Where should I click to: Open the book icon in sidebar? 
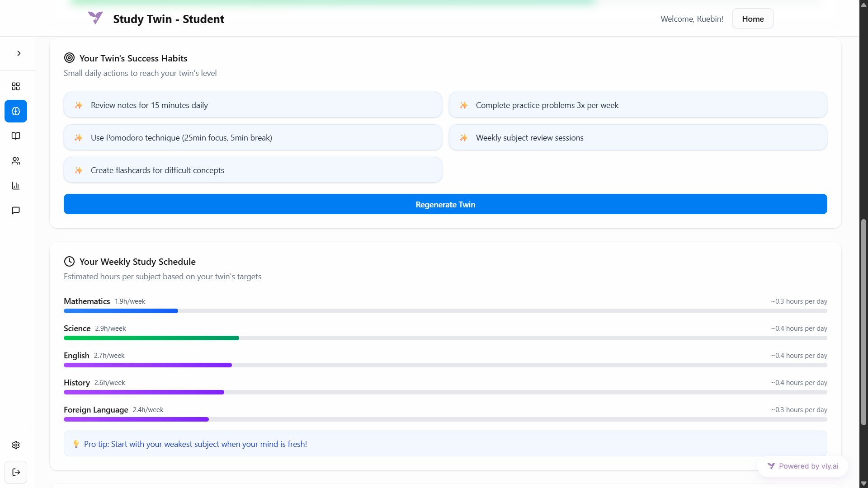click(x=16, y=136)
